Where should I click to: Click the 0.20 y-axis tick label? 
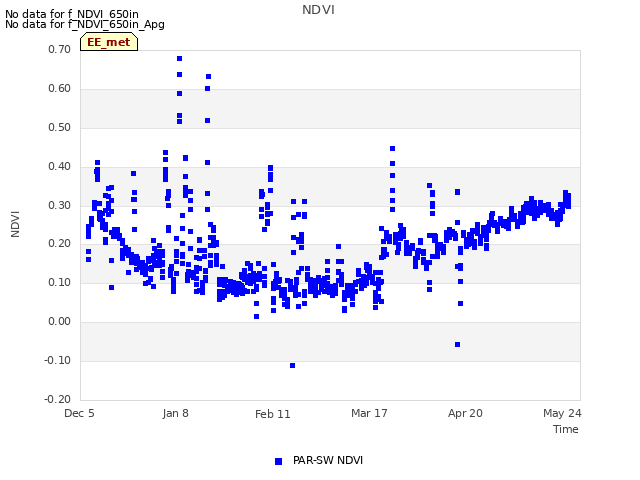click(x=60, y=244)
